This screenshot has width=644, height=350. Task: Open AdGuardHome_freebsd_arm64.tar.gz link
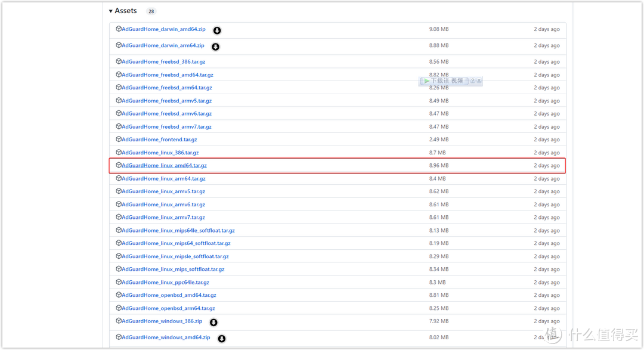coord(167,88)
